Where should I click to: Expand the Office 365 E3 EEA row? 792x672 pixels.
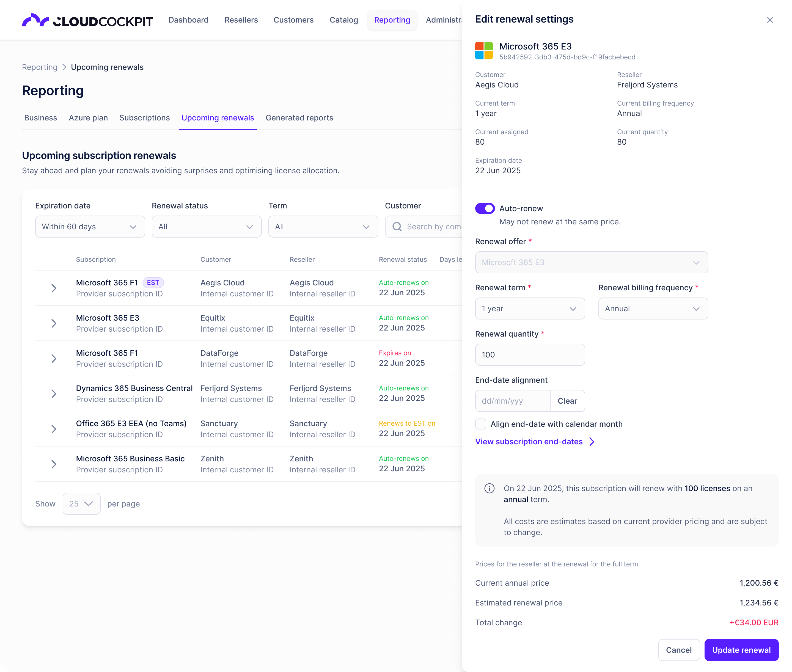(54, 429)
